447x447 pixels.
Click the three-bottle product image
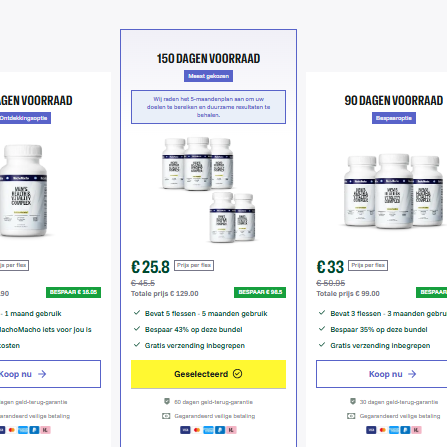click(394, 191)
